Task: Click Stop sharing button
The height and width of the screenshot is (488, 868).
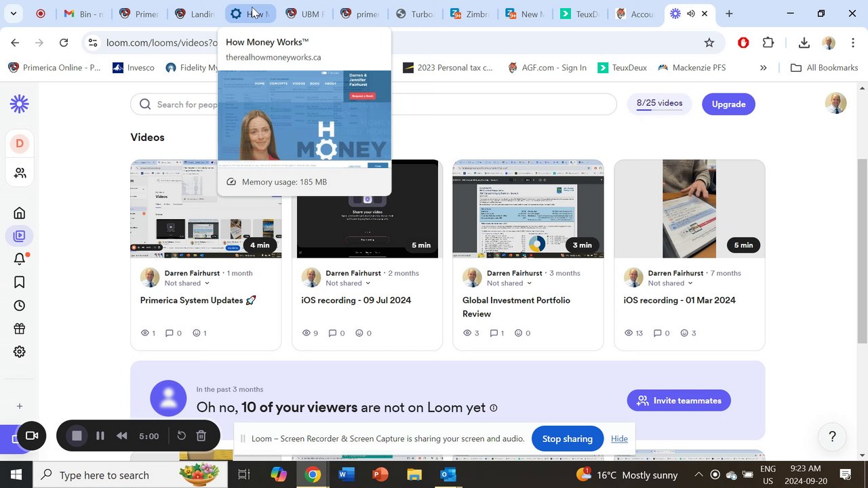Action: tap(568, 439)
